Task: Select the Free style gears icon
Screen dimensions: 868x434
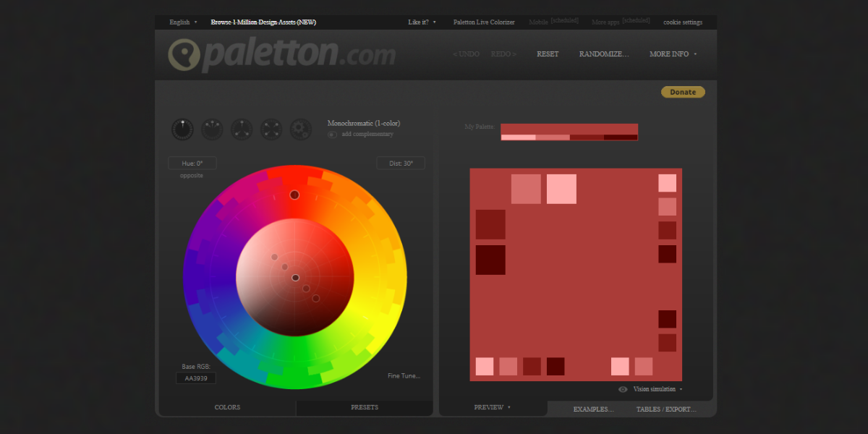Action: pos(301,129)
